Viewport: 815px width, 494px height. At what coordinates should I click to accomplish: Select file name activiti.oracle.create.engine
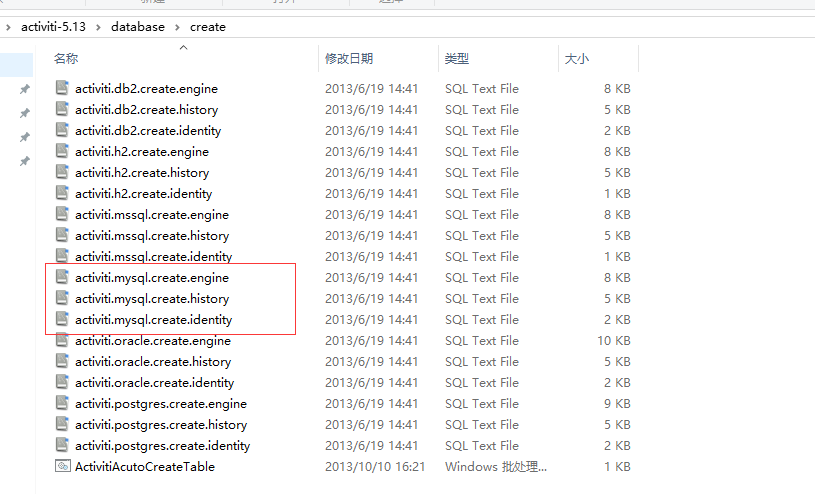click(153, 341)
